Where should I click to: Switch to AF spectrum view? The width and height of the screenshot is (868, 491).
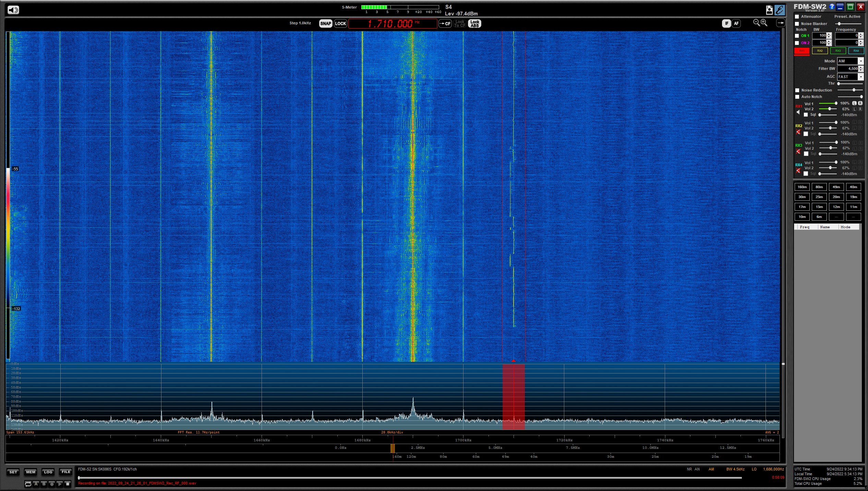[736, 23]
